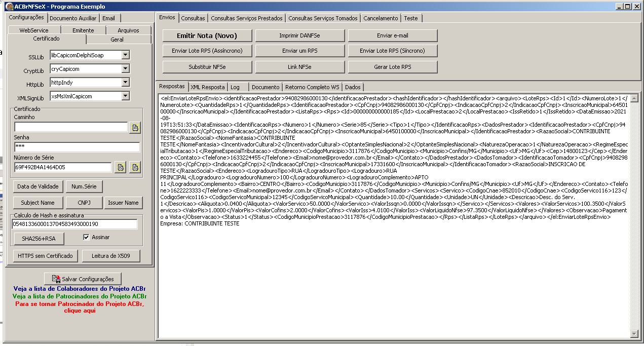Click Enviar Lote RPS (Assíncrono)
This screenshot has height=346, width=644.
207,51
